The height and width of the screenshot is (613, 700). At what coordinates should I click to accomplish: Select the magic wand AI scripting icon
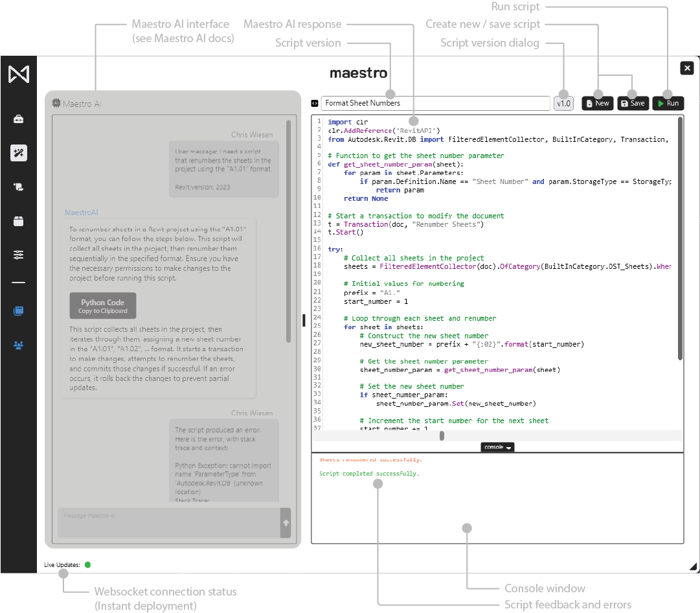(x=18, y=153)
